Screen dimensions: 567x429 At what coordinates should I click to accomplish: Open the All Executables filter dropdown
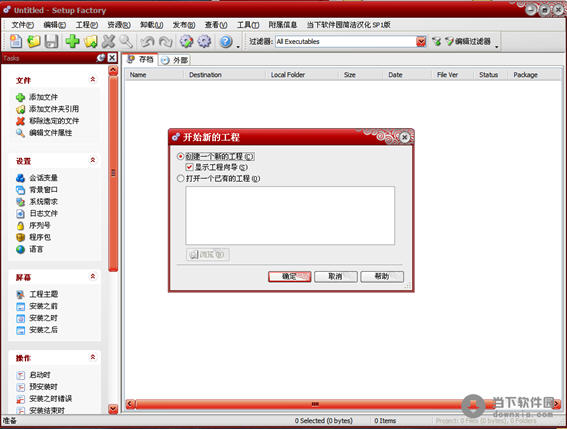[421, 42]
